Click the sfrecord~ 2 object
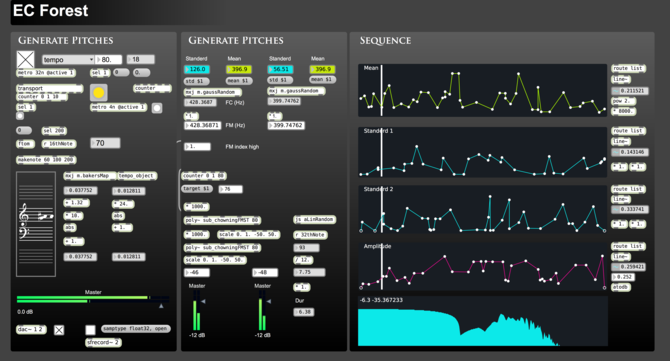Viewport: 670px width, 361px height. pos(103,343)
